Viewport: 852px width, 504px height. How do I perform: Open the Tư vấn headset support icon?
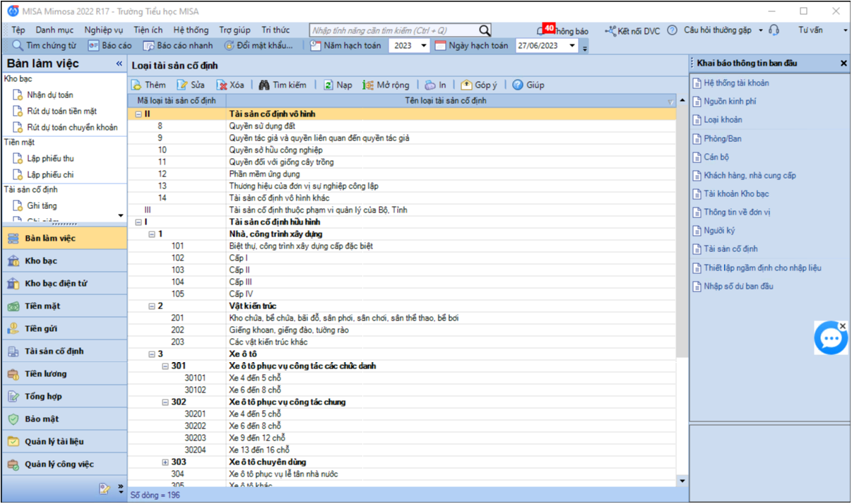click(774, 30)
